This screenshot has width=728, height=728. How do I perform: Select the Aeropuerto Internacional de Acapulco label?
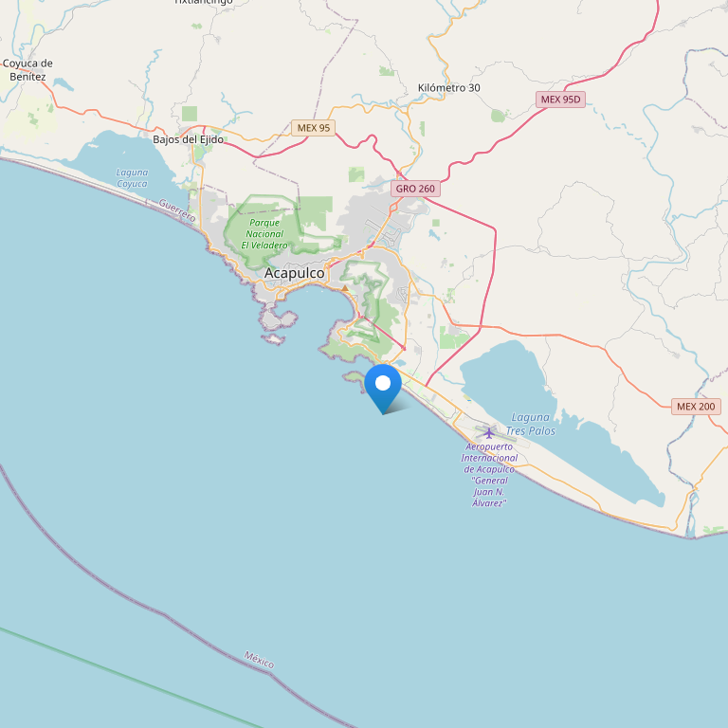[489, 475]
